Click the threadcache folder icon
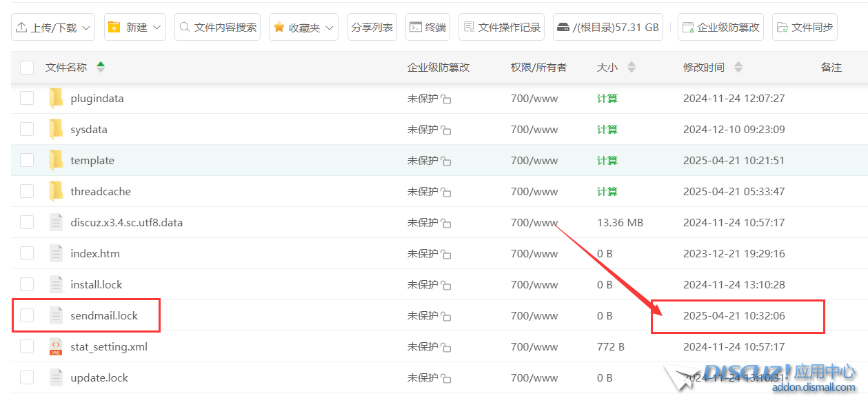This screenshot has height=405, width=868. pyautogui.click(x=56, y=192)
